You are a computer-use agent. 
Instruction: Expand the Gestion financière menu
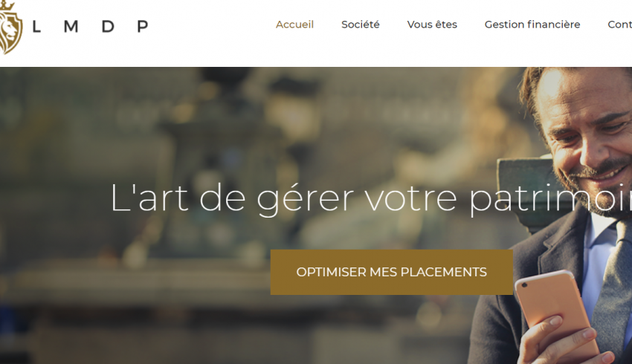tap(532, 25)
